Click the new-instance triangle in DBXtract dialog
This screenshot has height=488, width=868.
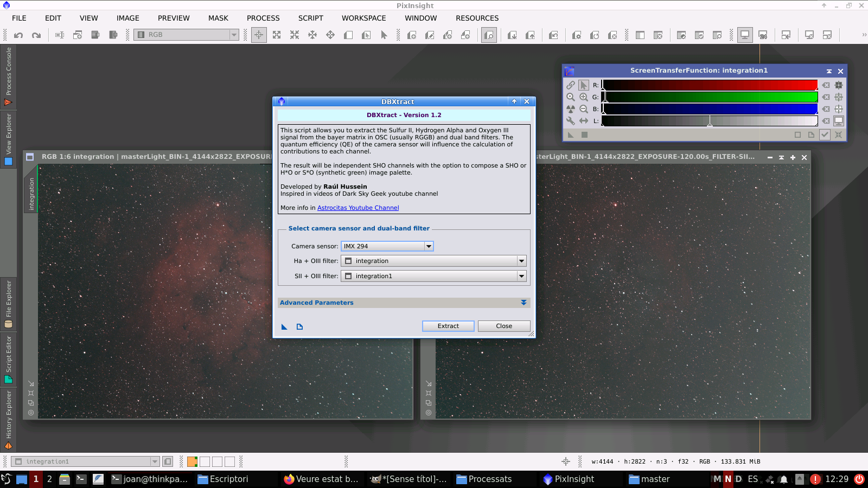pyautogui.click(x=284, y=326)
